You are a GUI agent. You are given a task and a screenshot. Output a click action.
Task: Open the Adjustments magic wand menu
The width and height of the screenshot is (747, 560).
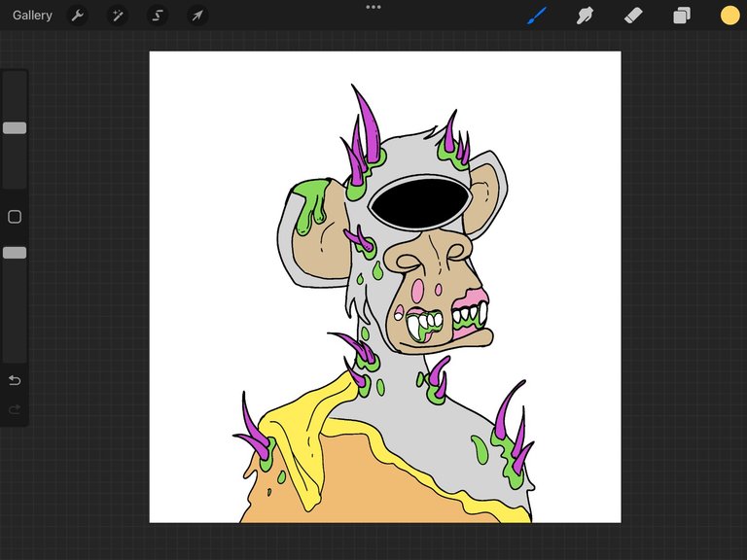coord(117,16)
